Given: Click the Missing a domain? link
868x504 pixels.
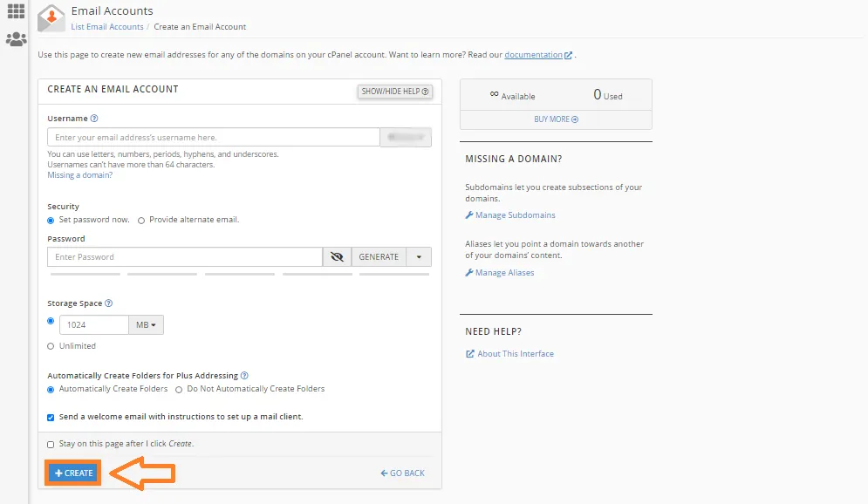Looking at the screenshot, I should (79, 174).
